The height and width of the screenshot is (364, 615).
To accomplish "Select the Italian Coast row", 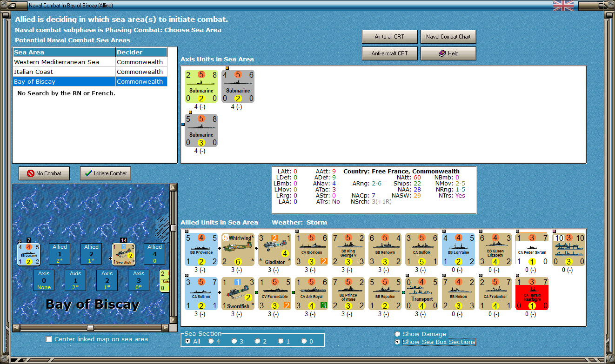I will coord(90,72).
